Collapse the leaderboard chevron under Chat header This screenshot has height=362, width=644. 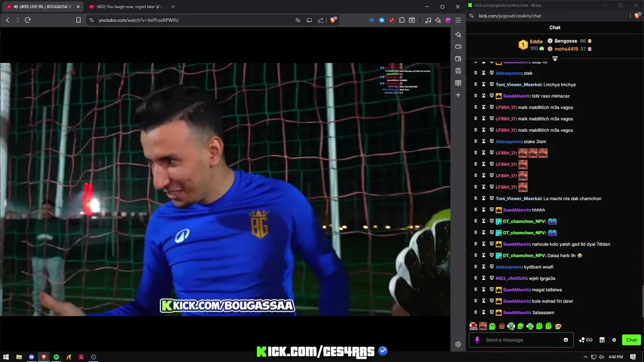tap(555, 59)
